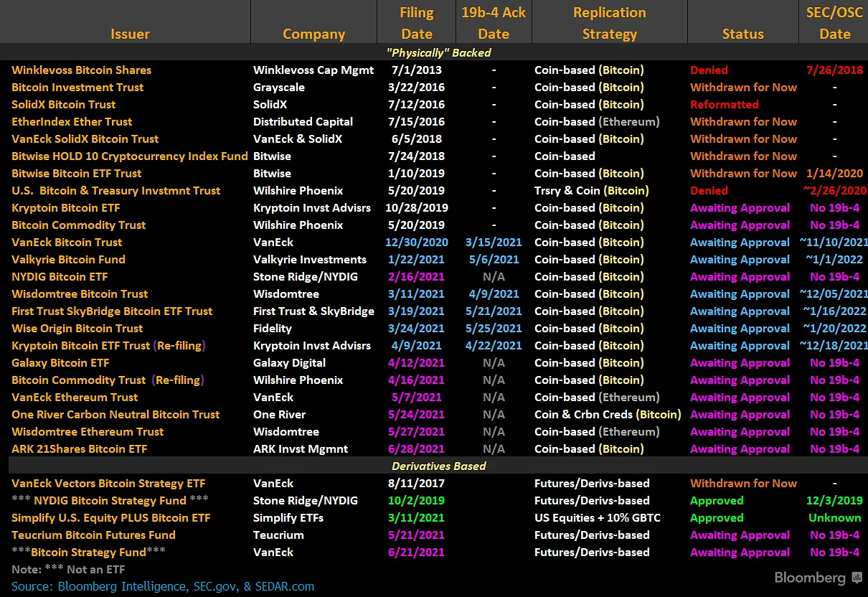The height and width of the screenshot is (597, 868).
Task: Select Wise Origin Bitcoin Trust issuer
Action: click(77, 329)
